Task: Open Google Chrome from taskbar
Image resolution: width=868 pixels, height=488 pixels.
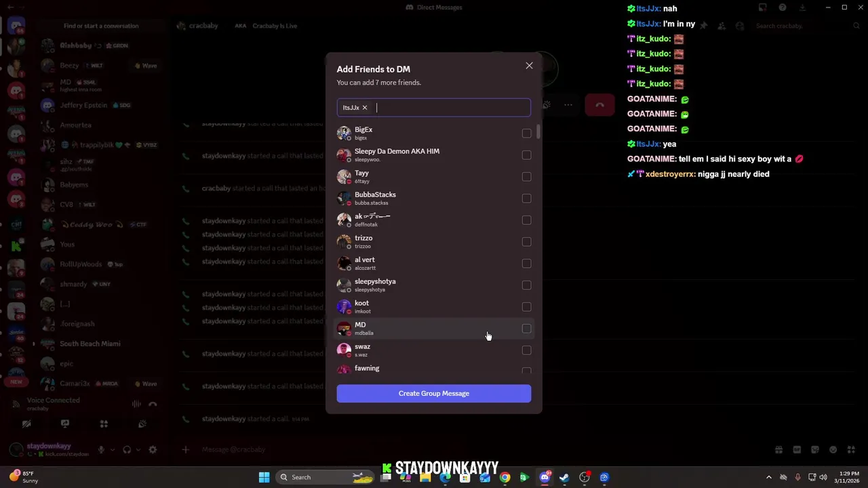Action: pos(505,477)
